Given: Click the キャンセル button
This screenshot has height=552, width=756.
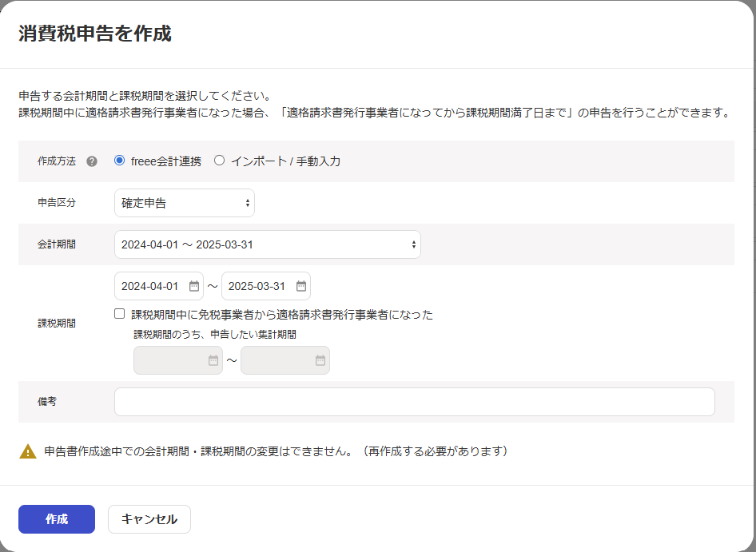Looking at the screenshot, I should [x=149, y=519].
